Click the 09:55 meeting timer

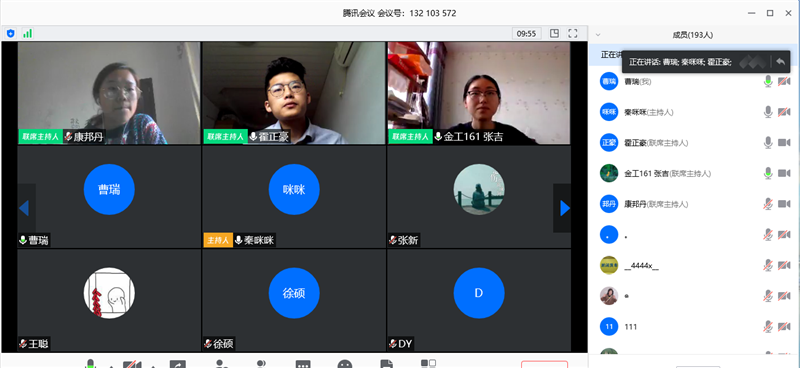coord(527,34)
